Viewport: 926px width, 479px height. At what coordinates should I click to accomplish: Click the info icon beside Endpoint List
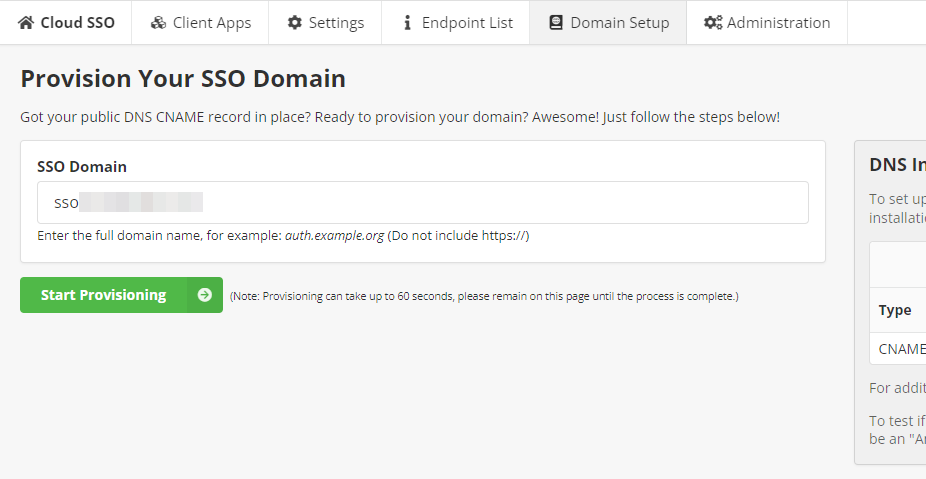pyautogui.click(x=407, y=22)
